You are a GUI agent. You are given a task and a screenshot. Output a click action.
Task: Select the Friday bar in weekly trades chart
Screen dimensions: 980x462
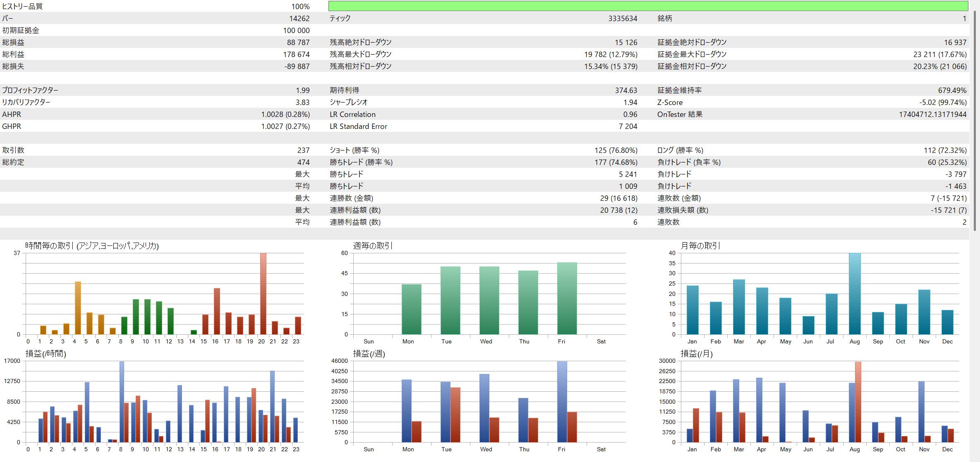point(567,298)
